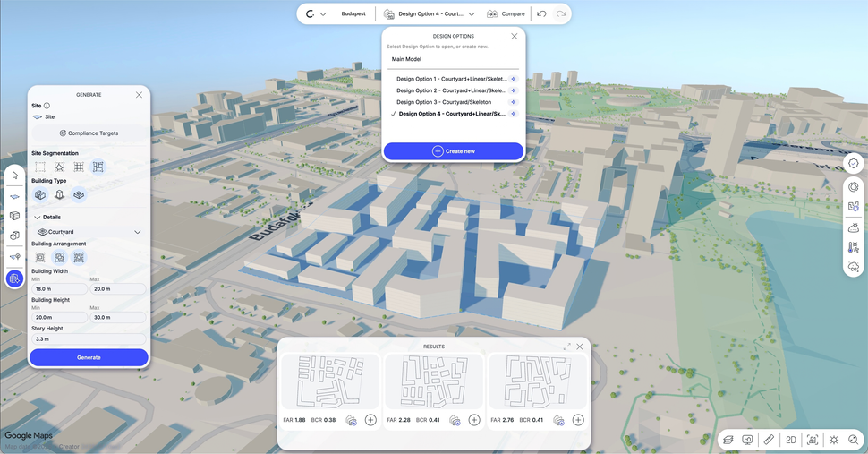The image size is (868, 454).
Task: Click the Generate button
Action: [89, 357]
